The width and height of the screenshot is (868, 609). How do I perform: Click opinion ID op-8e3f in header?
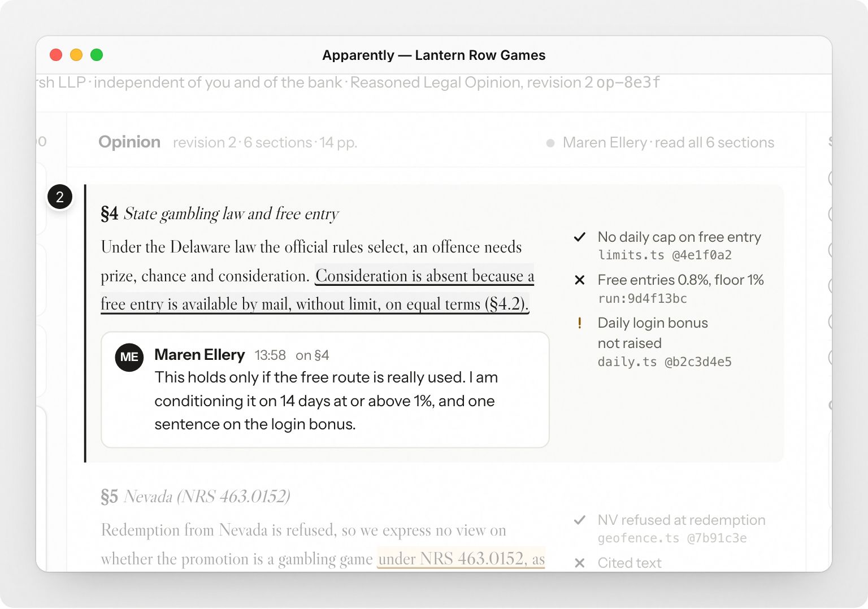628,82
